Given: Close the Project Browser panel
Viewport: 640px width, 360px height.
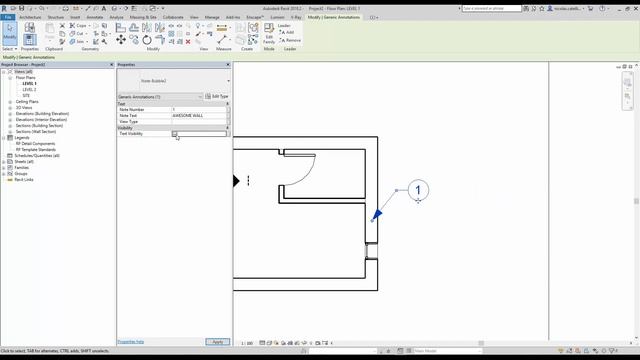Looking at the screenshot, I should point(111,64).
